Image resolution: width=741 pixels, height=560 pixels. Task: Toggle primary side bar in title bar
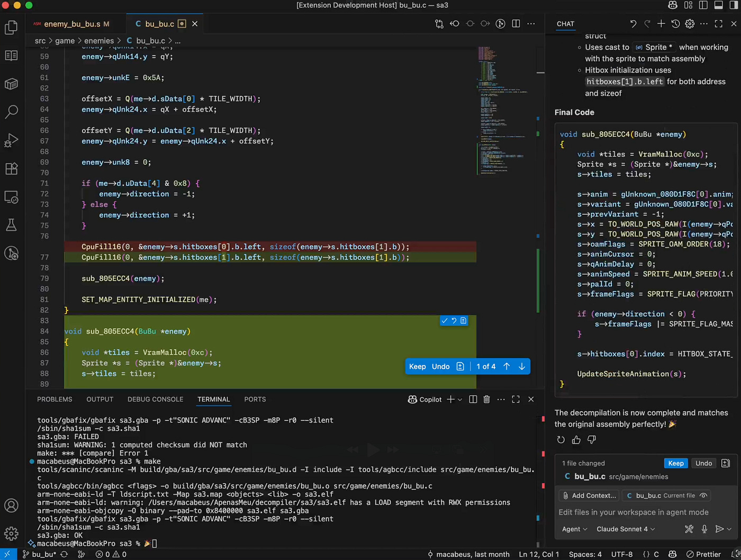pos(703,5)
